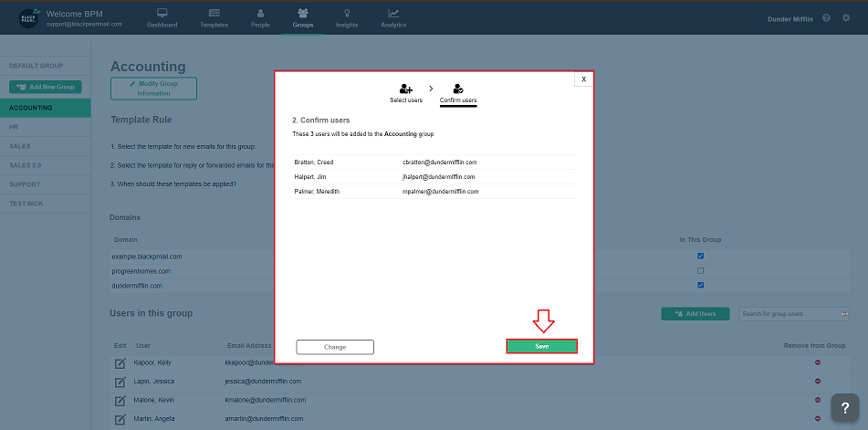
Task: Select the Halpert, Jim row
Action: point(434,176)
